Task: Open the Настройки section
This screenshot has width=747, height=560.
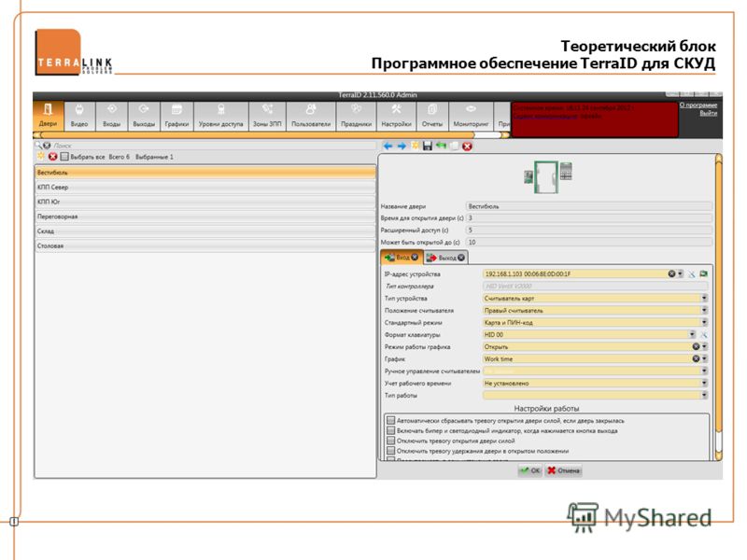Action: pos(396,115)
